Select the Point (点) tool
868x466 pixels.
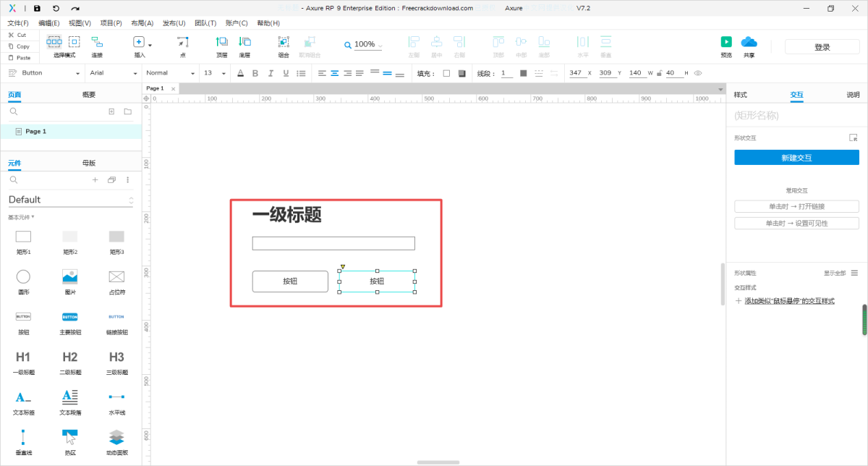coord(182,43)
